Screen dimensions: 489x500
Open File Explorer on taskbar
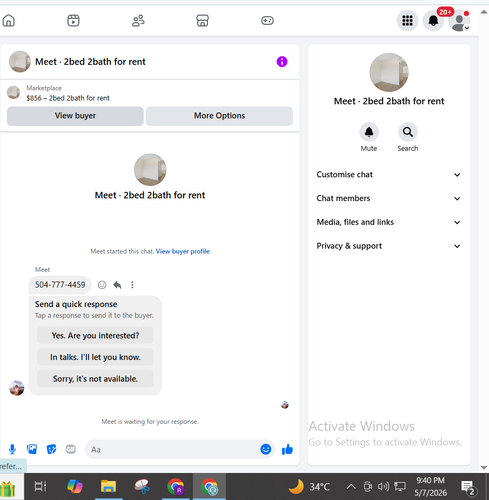pyautogui.click(x=109, y=486)
